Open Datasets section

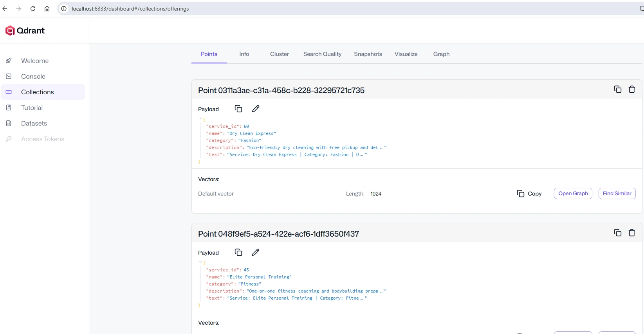34,123
